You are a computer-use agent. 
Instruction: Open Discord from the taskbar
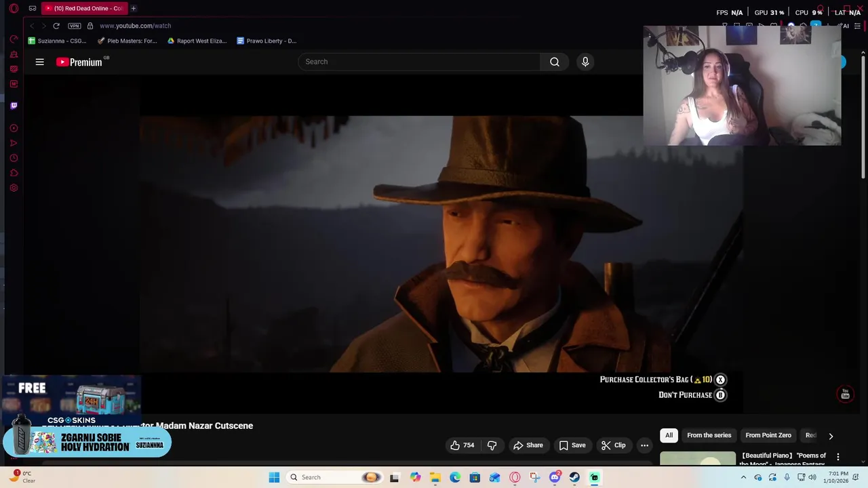[555, 477]
